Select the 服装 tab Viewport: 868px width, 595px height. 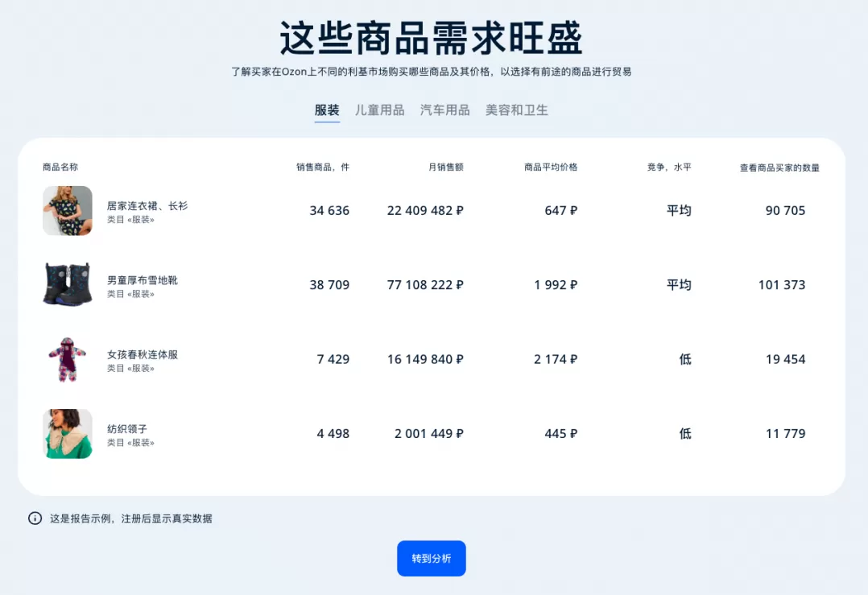pos(327,110)
